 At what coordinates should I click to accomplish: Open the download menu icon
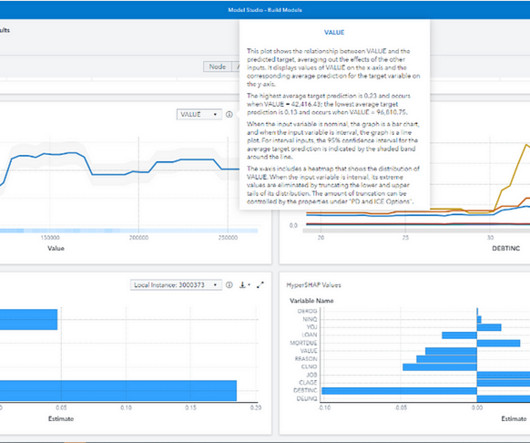[242, 285]
